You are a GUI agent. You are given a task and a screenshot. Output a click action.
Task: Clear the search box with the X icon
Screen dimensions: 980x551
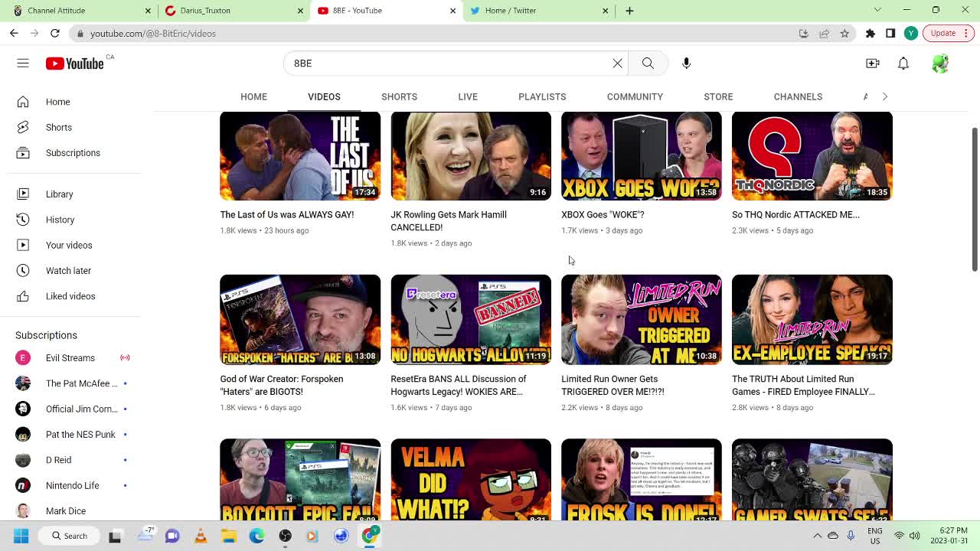click(x=618, y=64)
